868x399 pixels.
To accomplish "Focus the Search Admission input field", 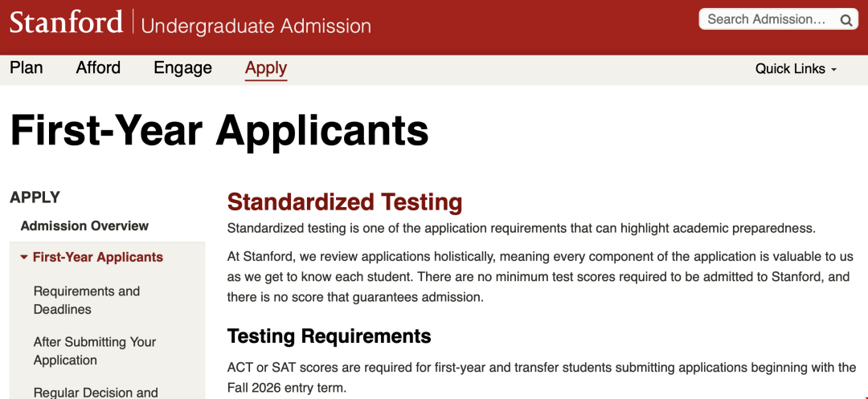I will click(766, 19).
